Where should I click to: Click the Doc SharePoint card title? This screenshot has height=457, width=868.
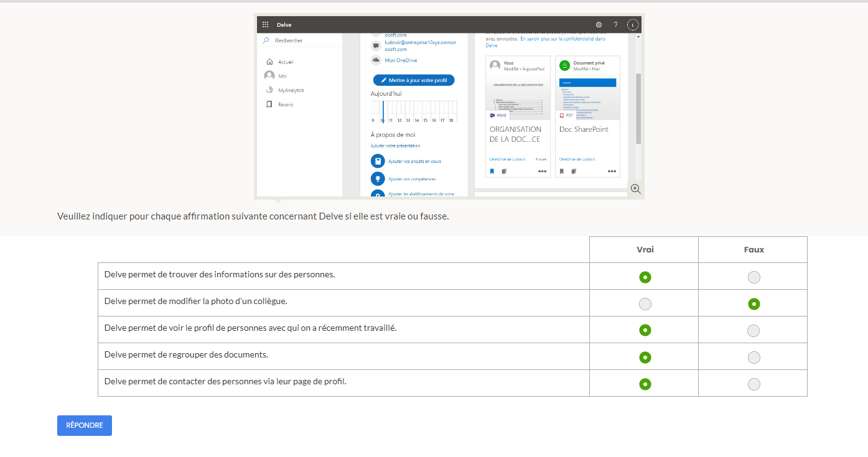coord(584,129)
